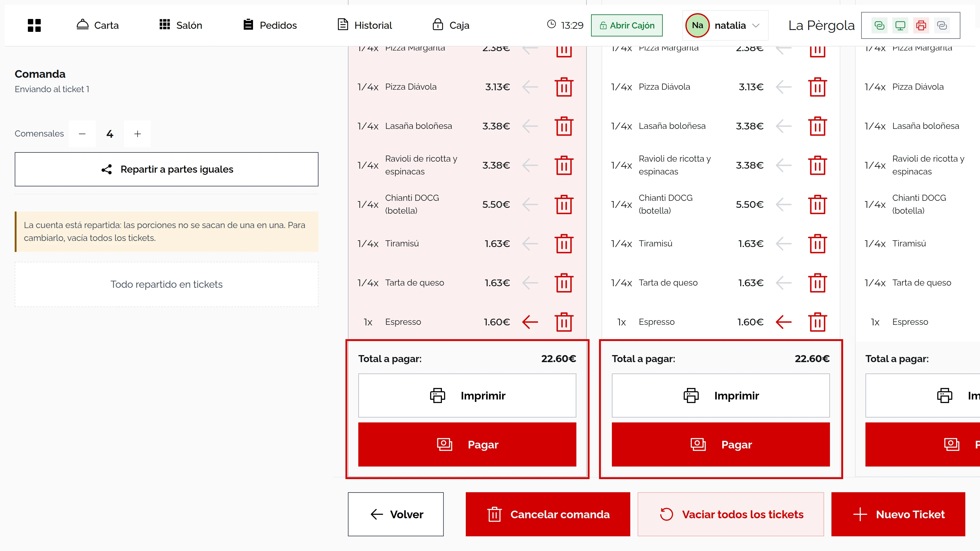Click the Todo repartido en tickets area
This screenshot has height=551, width=980.
click(x=166, y=284)
